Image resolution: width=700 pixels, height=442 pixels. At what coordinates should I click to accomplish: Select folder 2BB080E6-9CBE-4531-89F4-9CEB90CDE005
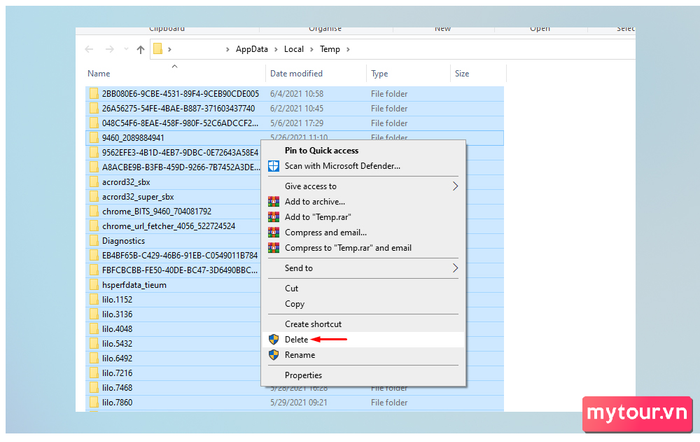(180, 94)
